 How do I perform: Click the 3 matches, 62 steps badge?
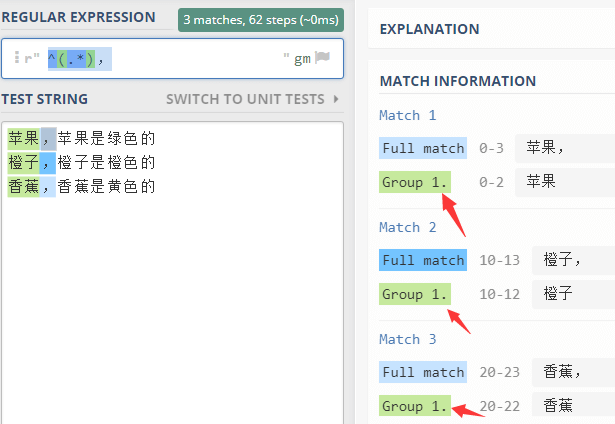[x=261, y=20]
